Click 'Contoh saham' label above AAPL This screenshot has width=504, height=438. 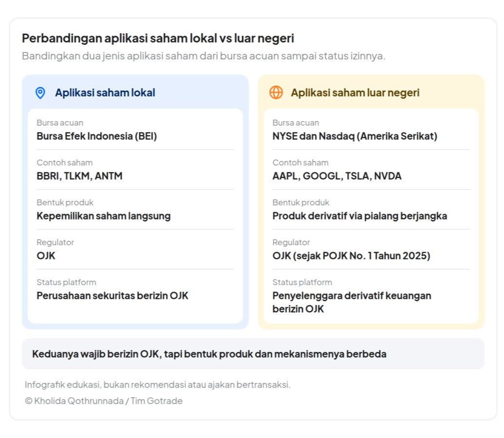point(300,163)
